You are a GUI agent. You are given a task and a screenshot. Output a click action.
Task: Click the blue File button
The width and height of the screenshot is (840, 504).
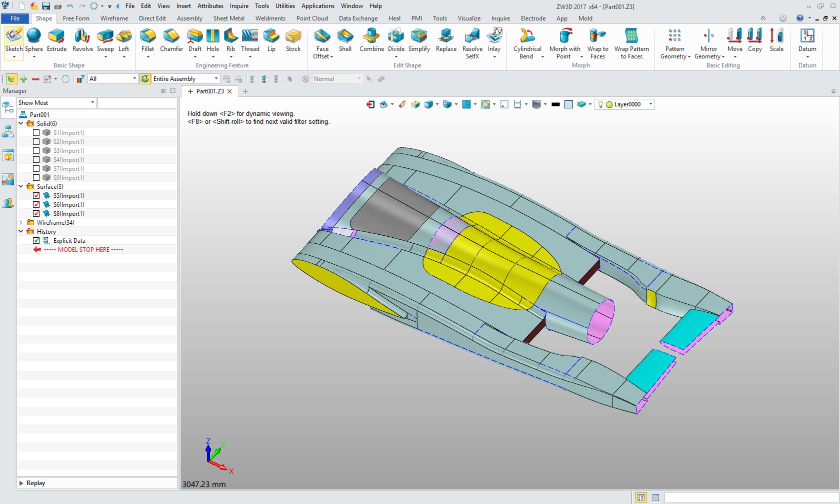15,18
